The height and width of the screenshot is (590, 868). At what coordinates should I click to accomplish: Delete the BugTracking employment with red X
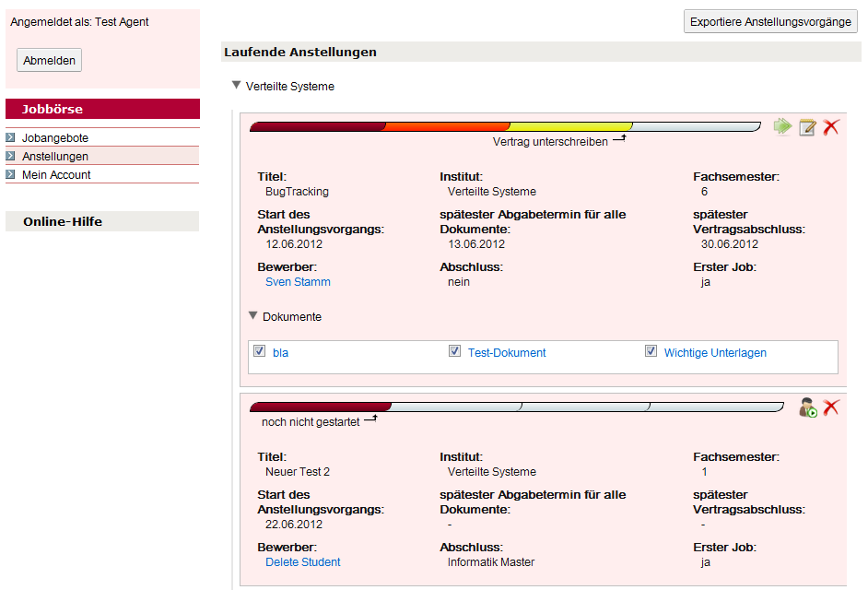pos(831,127)
